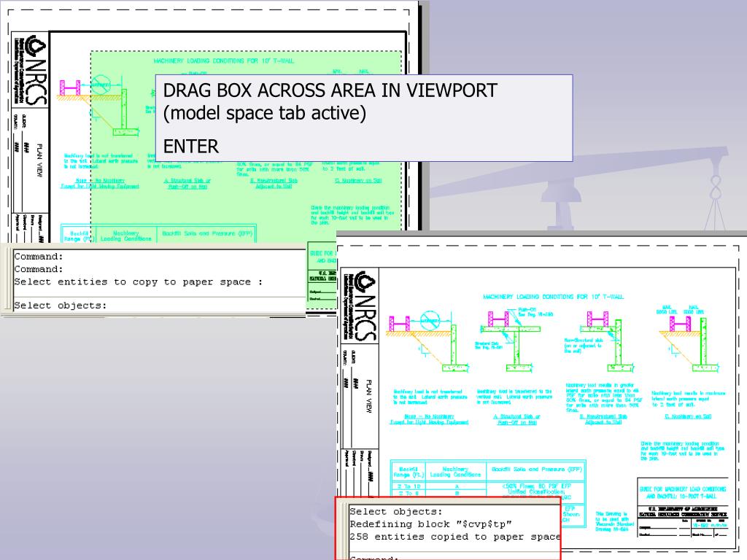Click 'Machinery Loading Conditions' header in upper-left drawing
This screenshot has width=747, height=560.
tap(125, 236)
